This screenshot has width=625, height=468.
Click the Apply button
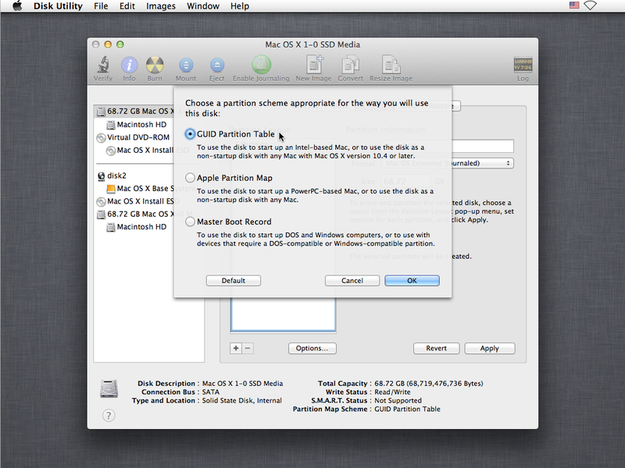[x=490, y=348]
